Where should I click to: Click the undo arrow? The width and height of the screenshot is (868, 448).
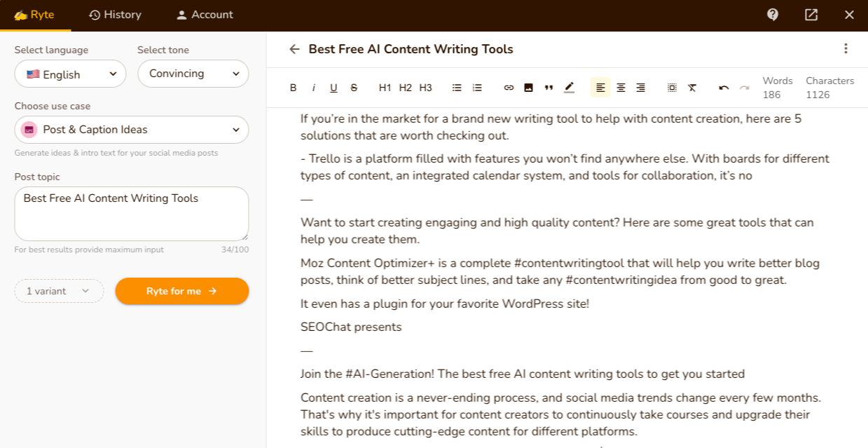pos(724,88)
